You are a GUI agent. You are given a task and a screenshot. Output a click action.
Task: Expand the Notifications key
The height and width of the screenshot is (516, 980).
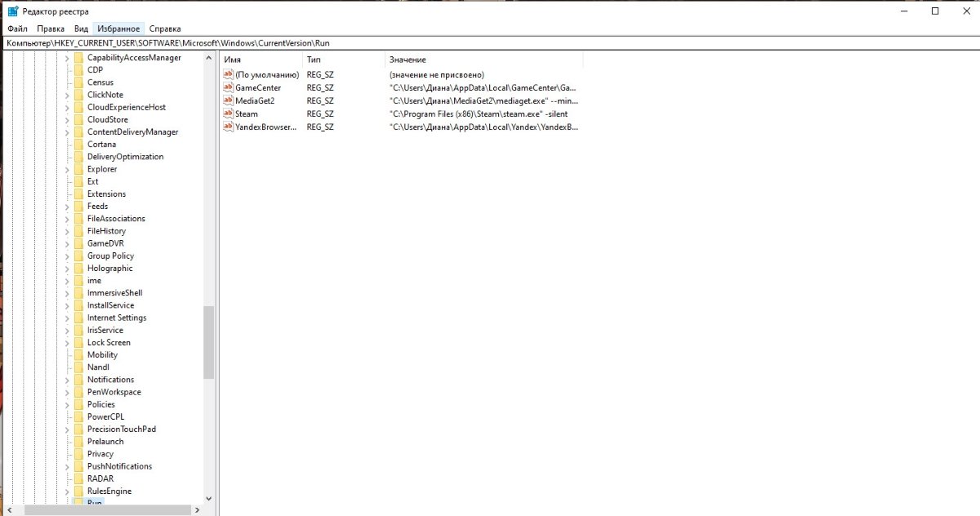[x=66, y=380]
